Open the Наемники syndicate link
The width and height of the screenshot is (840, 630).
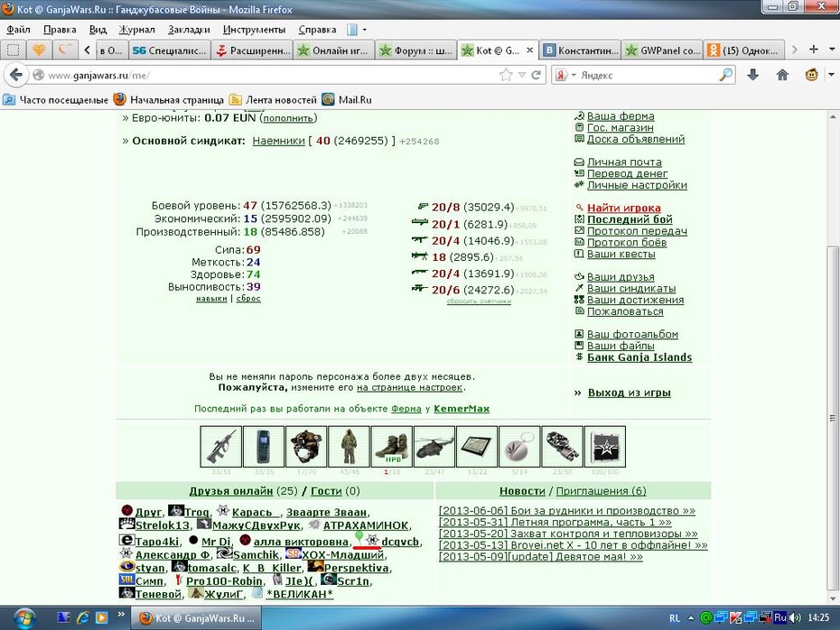(278, 141)
